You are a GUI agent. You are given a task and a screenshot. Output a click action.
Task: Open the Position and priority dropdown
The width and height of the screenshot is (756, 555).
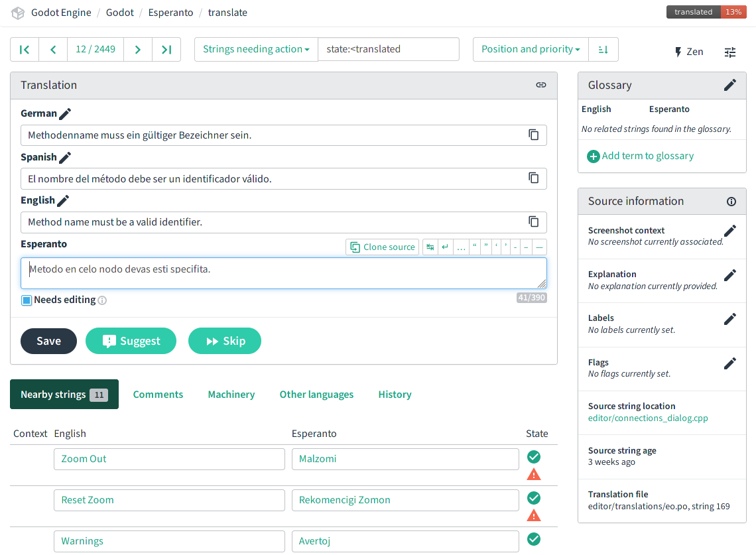pyautogui.click(x=530, y=49)
